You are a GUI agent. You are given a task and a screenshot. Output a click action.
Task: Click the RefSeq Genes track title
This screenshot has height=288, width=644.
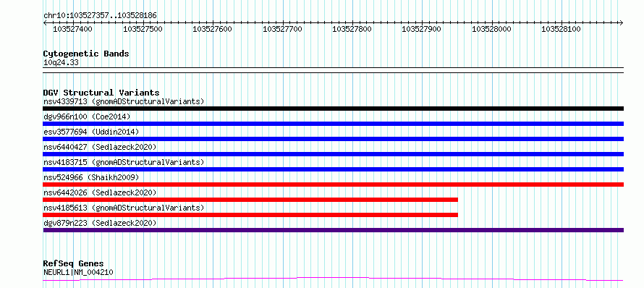click(x=74, y=264)
